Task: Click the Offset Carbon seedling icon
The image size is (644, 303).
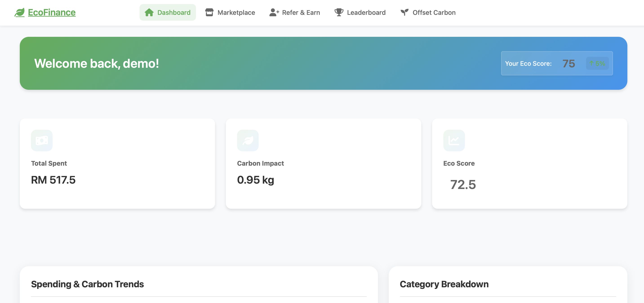Action: coord(404,12)
